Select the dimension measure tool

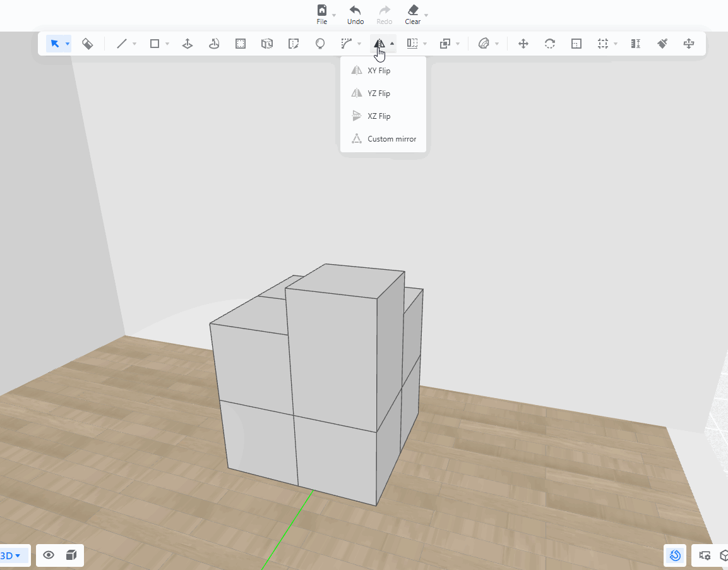click(636, 44)
